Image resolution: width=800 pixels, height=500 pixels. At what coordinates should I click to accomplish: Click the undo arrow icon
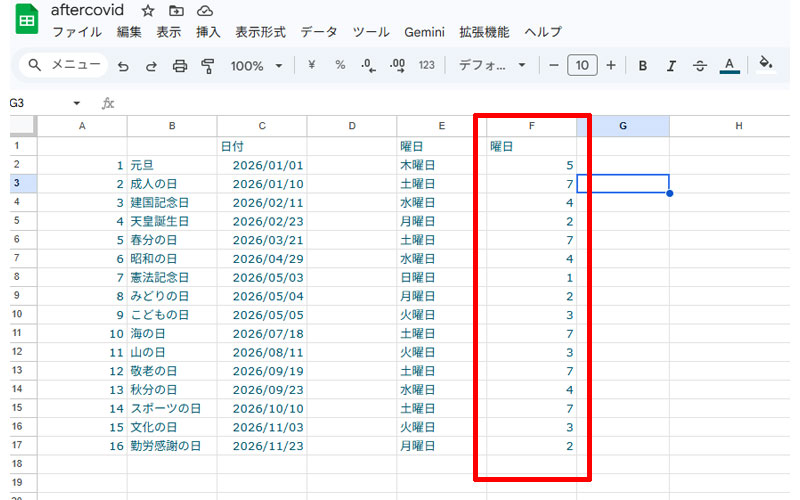click(123, 66)
